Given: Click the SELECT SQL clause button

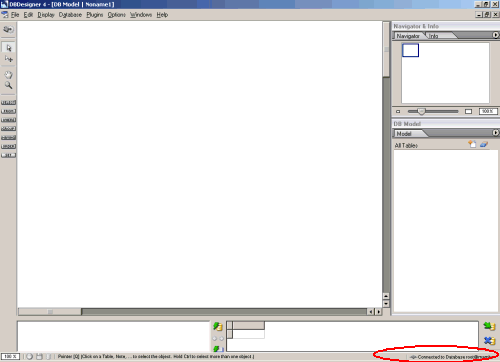Looking at the screenshot, I should pos(8,102).
